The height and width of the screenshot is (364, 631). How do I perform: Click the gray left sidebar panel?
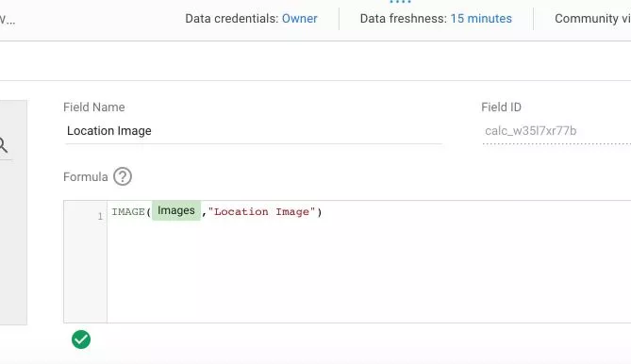[x=13, y=212]
